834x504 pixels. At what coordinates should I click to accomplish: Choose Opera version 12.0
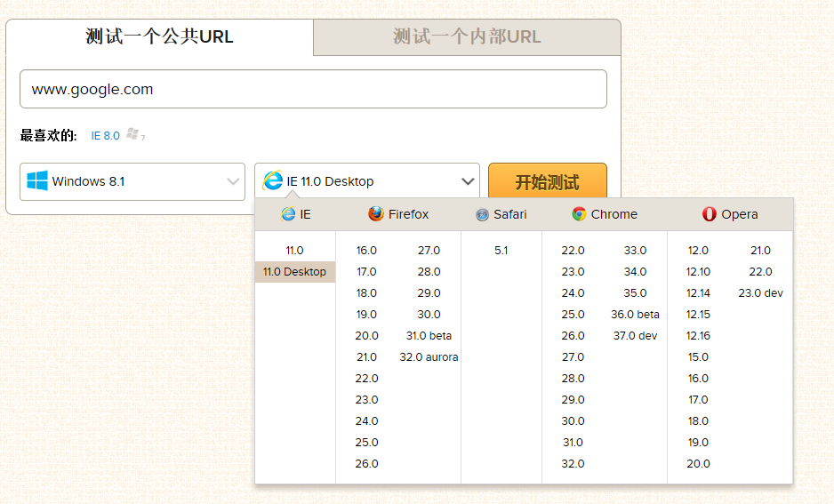pos(698,251)
